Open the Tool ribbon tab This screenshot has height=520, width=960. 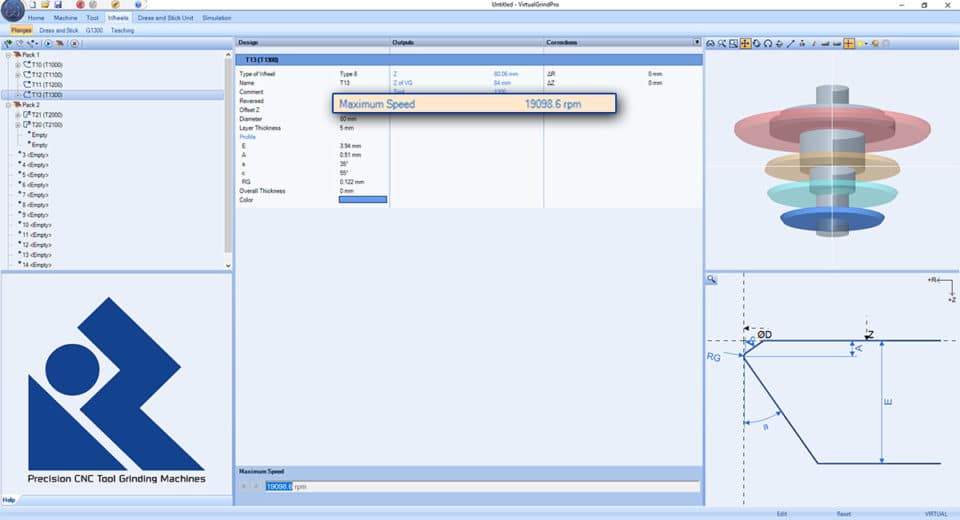click(92, 18)
